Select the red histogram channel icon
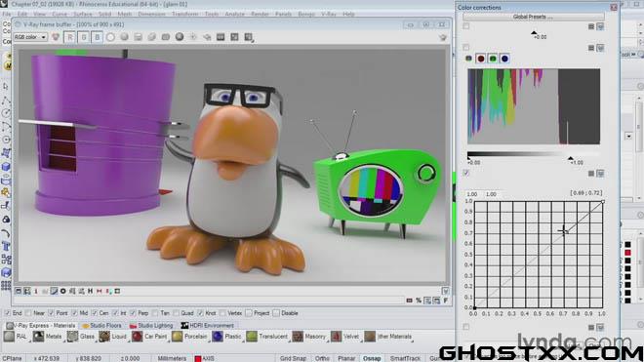644x362 pixels. (x=480, y=59)
